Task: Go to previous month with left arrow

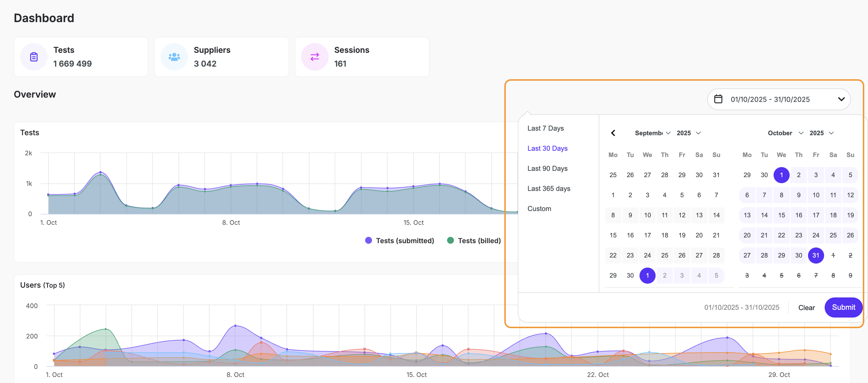Action: (613, 133)
